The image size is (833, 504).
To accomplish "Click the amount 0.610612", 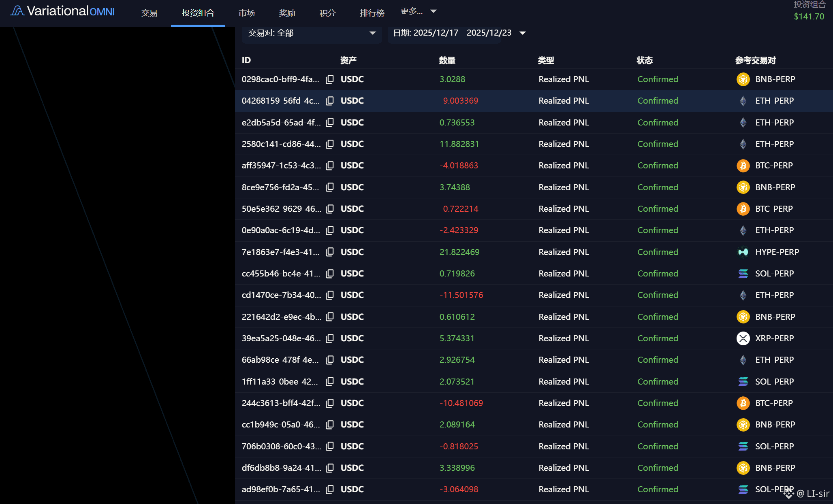I will tap(457, 317).
